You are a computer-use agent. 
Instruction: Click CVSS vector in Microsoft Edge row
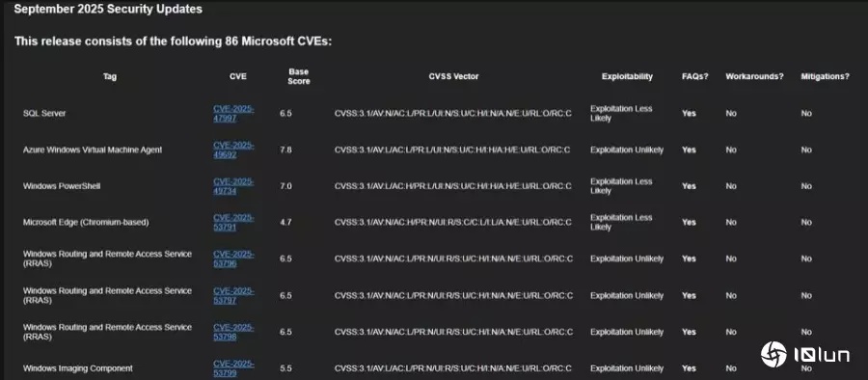click(453, 222)
